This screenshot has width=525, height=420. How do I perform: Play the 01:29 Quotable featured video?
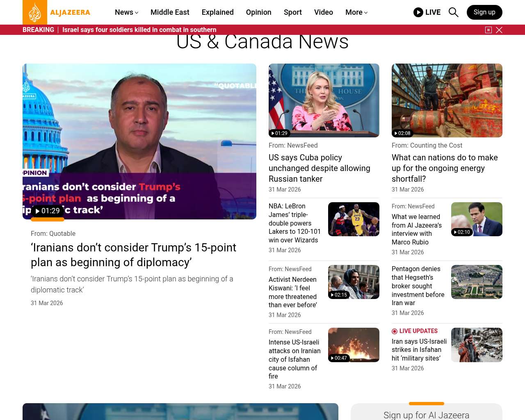(48, 211)
